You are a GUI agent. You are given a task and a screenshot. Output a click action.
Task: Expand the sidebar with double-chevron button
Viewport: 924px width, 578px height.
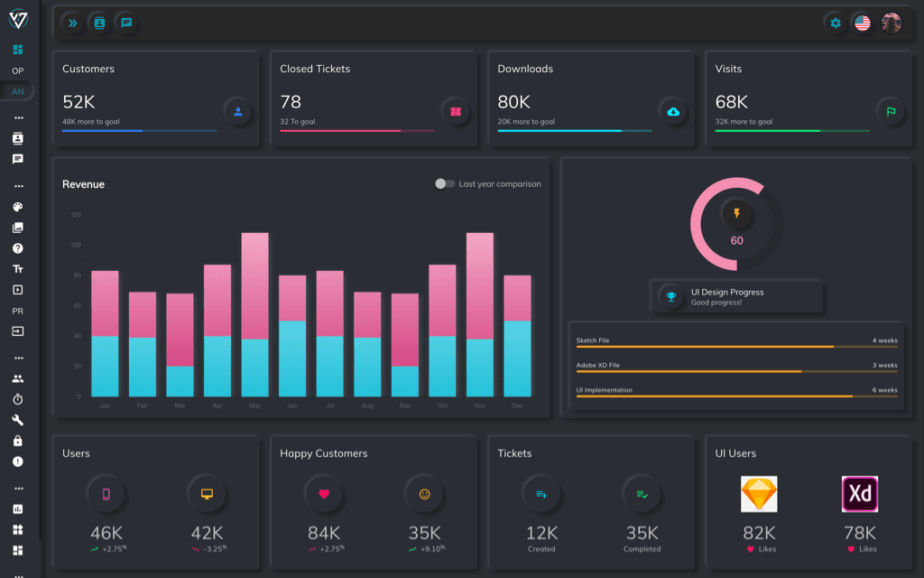point(73,23)
